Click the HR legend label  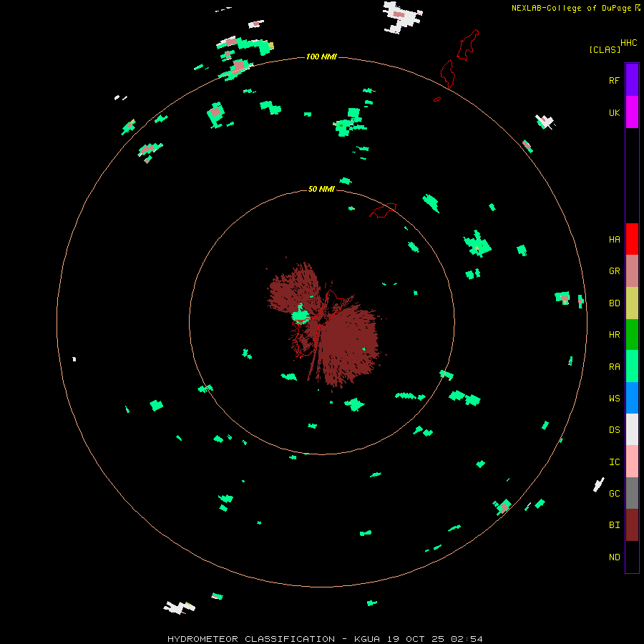pos(614,335)
